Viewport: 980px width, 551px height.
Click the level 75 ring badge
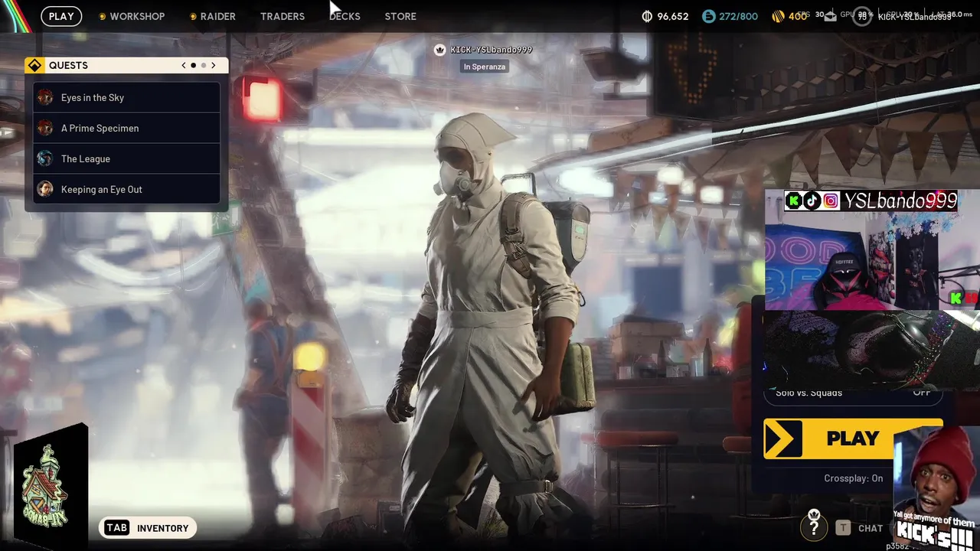tap(862, 16)
